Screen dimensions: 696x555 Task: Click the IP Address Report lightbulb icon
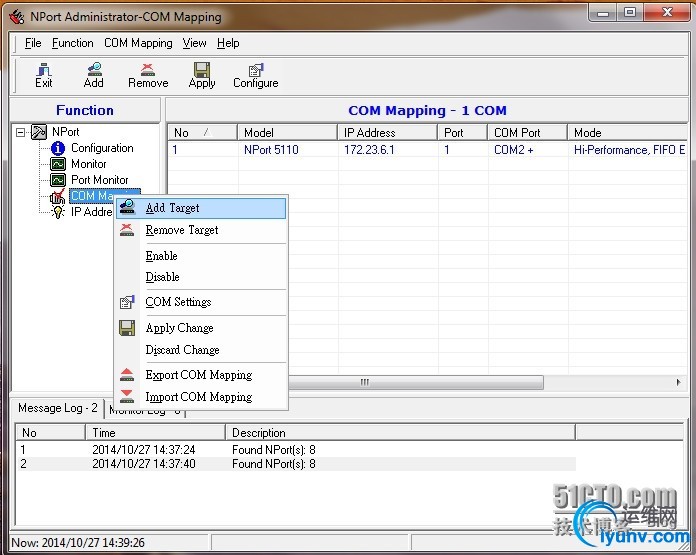coord(58,212)
